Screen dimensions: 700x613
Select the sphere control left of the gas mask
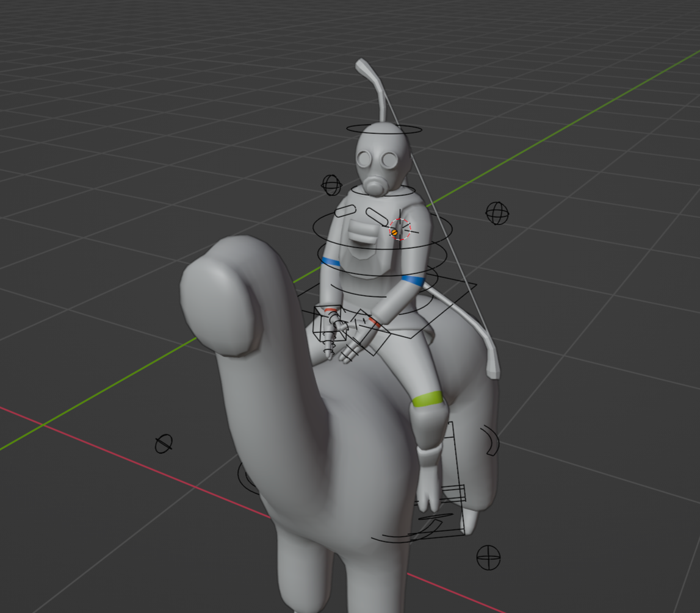click(x=331, y=185)
